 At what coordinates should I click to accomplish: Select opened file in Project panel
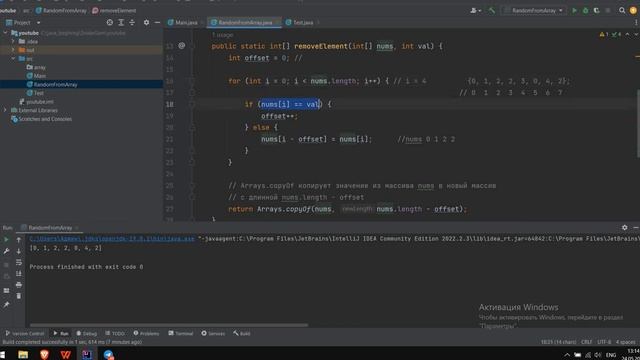tap(110, 22)
